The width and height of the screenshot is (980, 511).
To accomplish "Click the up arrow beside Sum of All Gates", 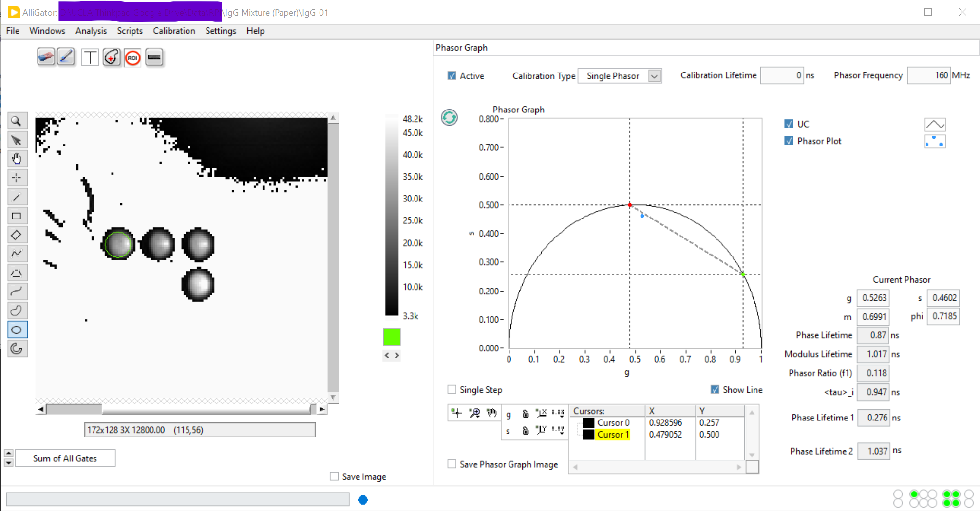I will coord(9,453).
